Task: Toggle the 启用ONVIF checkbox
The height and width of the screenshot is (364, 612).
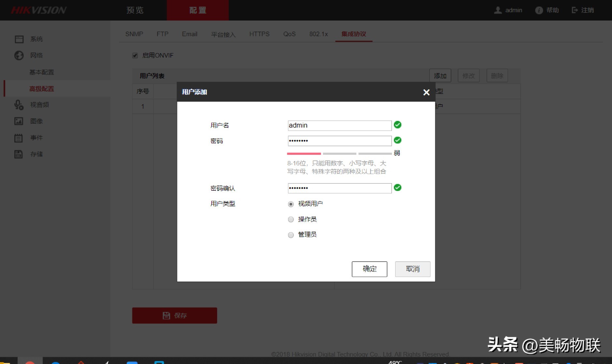Action: click(x=135, y=55)
